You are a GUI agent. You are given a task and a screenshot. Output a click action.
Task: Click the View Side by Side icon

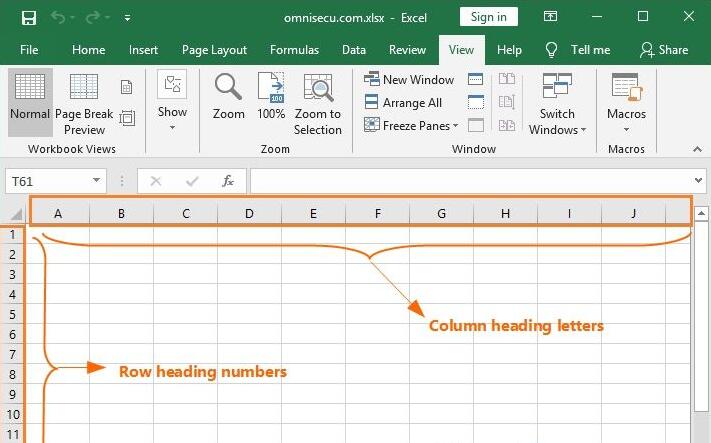point(506,79)
